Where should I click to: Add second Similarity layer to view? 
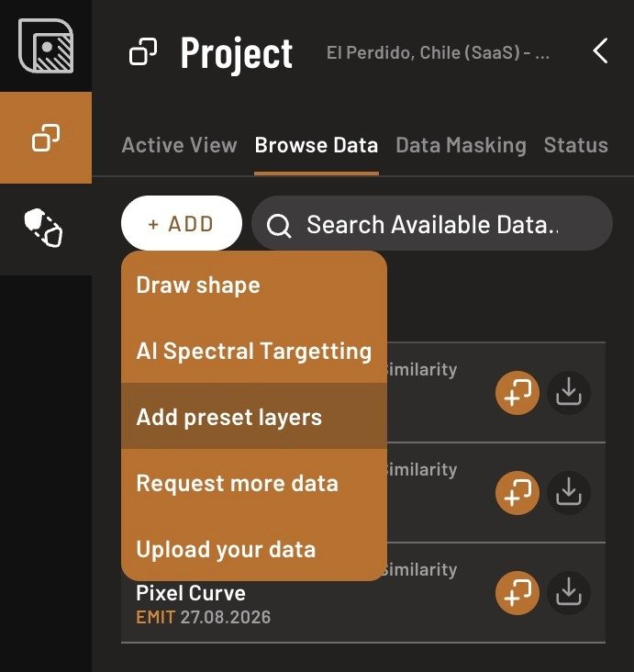tap(517, 493)
